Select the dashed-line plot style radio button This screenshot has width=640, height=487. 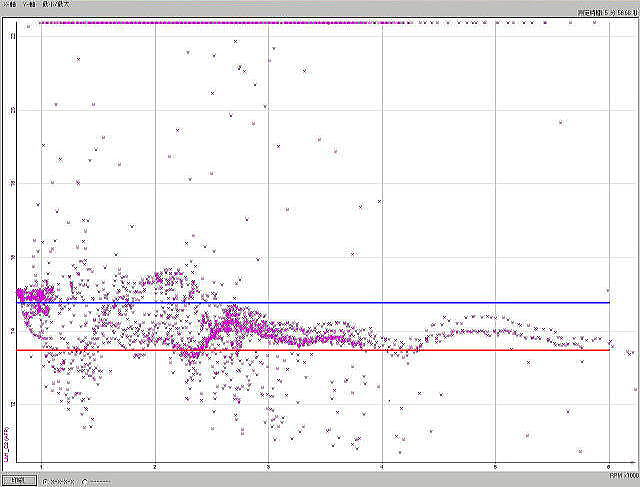point(84,482)
